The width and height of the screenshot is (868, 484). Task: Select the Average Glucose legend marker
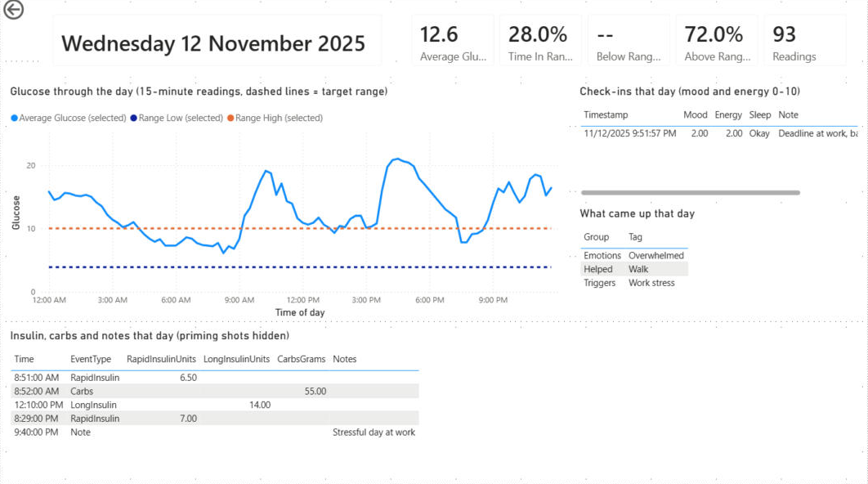coord(15,118)
